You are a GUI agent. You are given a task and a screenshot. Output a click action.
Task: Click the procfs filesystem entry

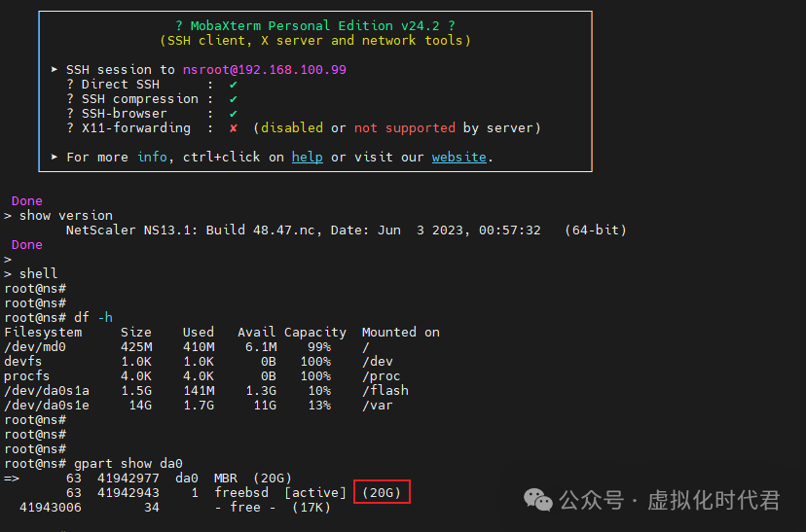click(26, 375)
